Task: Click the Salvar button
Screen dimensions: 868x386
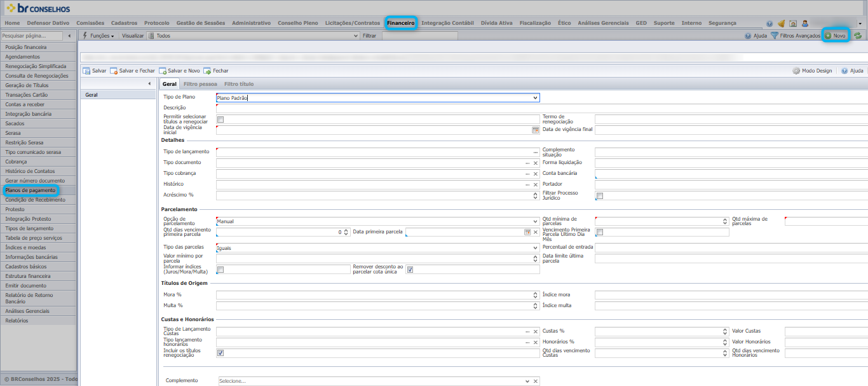Action: pos(95,71)
